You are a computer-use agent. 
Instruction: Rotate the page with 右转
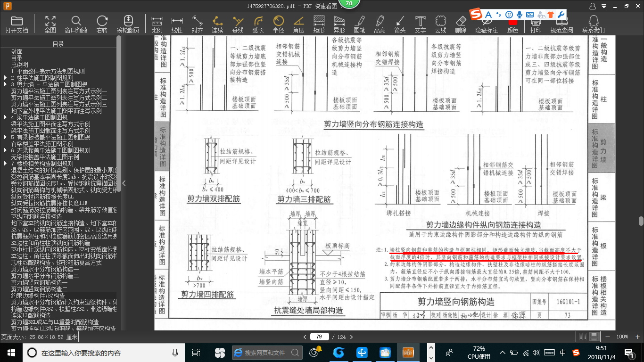click(102, 24)
